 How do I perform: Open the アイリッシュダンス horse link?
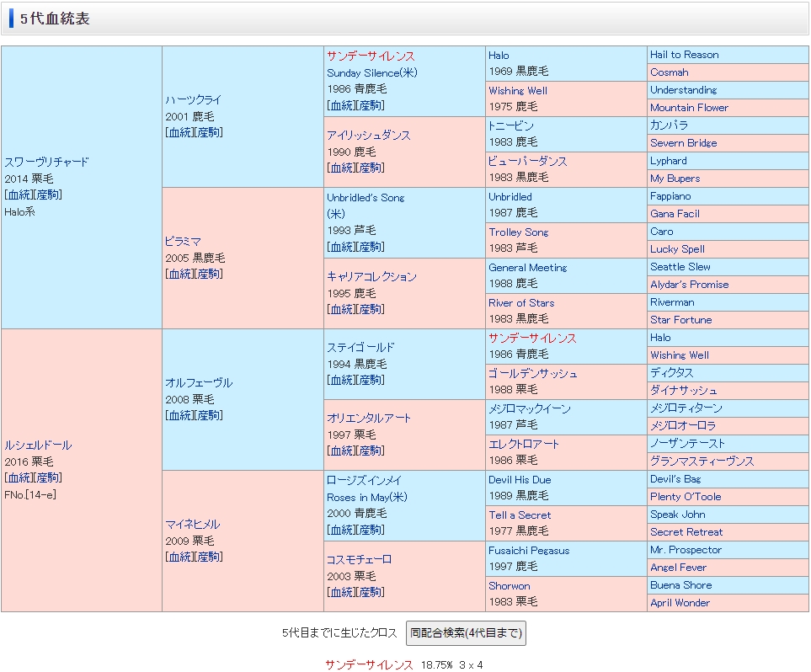coord(369,135)
